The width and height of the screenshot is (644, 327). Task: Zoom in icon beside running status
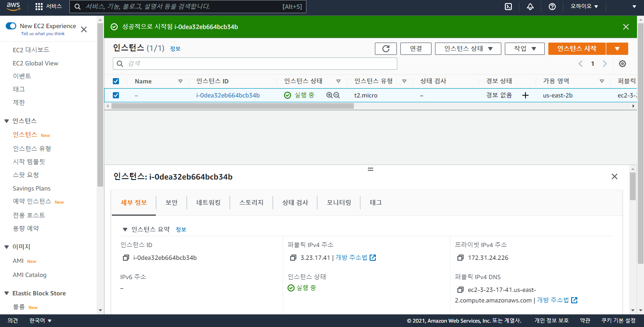(329, 95)
